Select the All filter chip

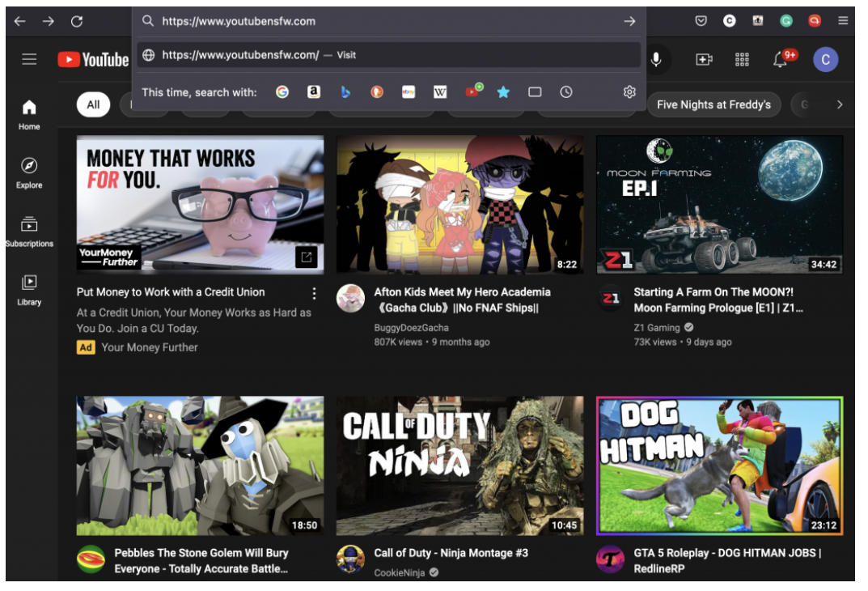click(93, 104)
